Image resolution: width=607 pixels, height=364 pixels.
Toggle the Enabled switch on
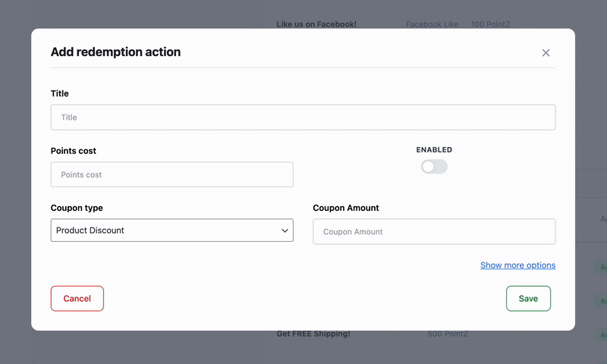click(434, 166)
